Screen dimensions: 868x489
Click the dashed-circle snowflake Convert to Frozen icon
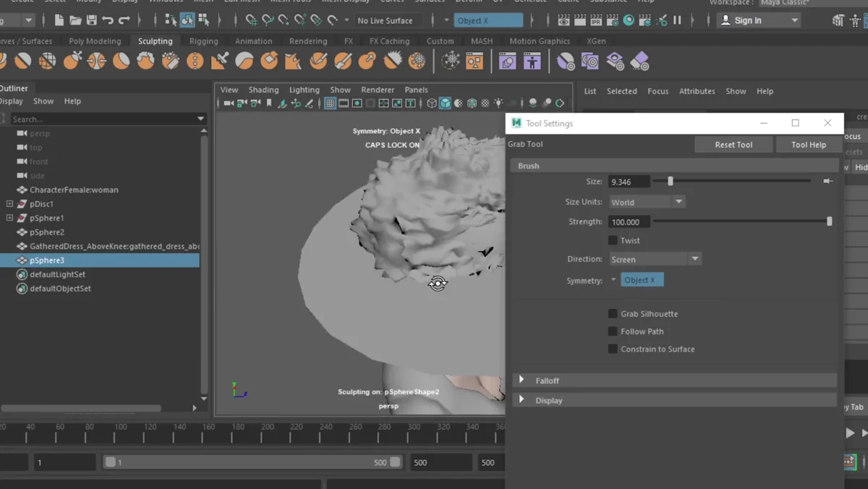click(451, 61)
